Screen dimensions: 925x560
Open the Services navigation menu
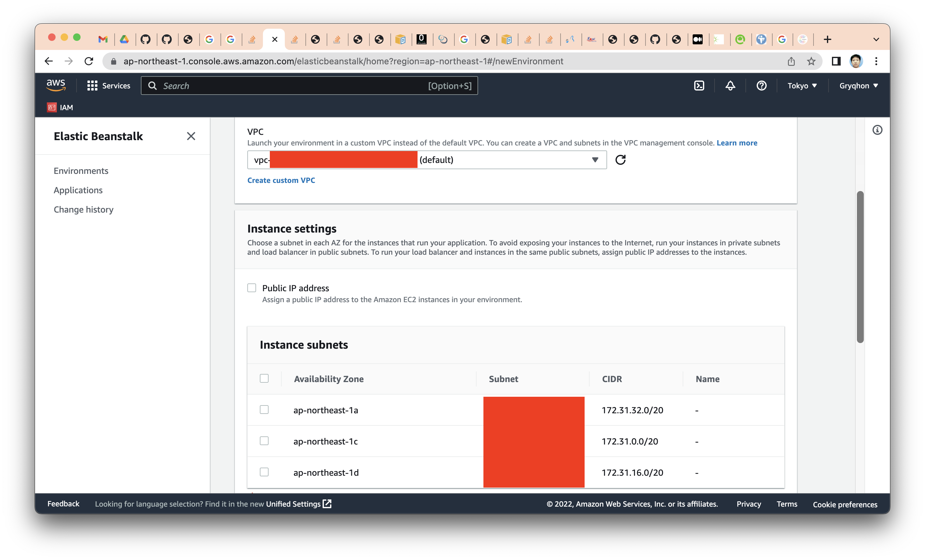pos(109,86)
